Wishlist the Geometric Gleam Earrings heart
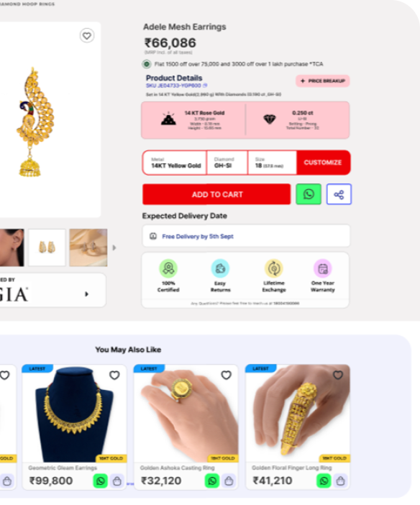Image resolution: width=420 pixels, height=505 pixels. pyautogui.click(x=114, y=376)
